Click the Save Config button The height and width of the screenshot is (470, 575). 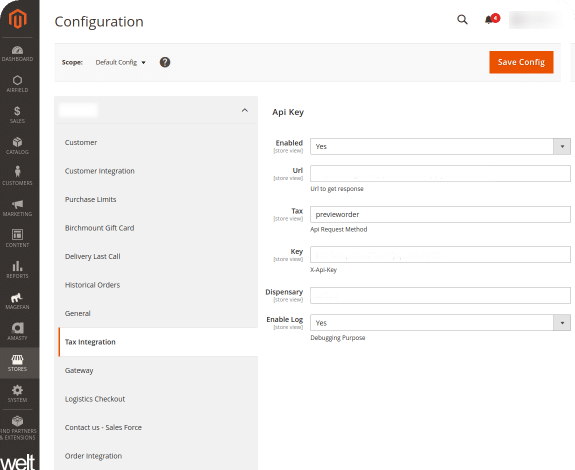[521, 62]
